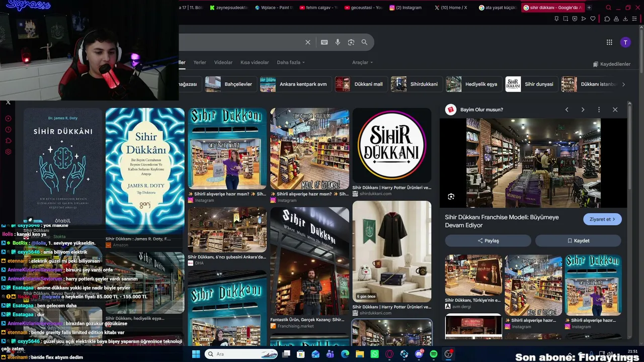
Task: Open the Hogwarts robe image result
Action: pyautogui.click(x=392, y=251)
